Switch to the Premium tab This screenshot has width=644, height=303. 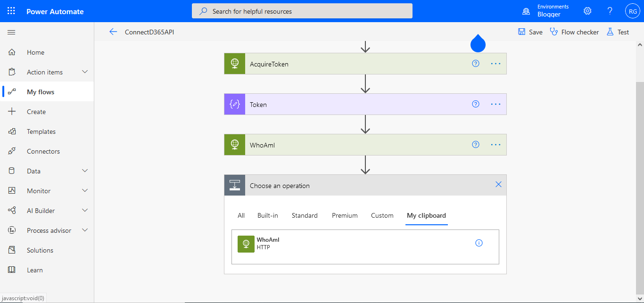(x=345, y=215)
